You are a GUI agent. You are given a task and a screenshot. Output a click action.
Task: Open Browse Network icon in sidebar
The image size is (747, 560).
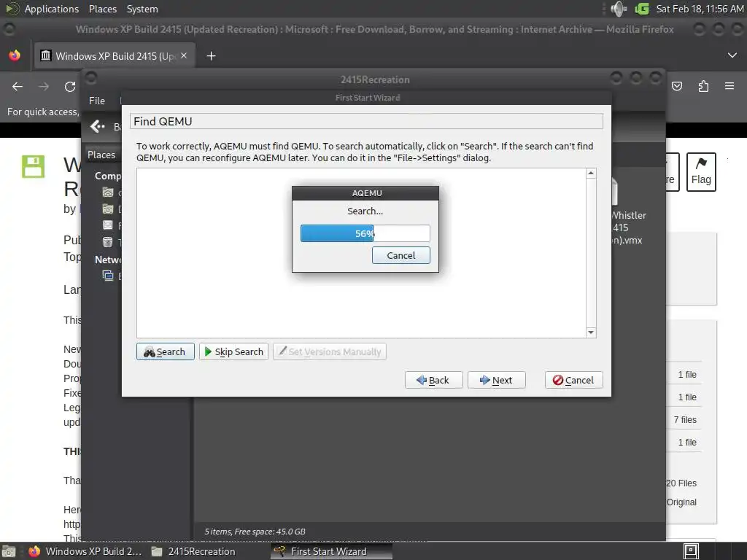tap(108, 276)
